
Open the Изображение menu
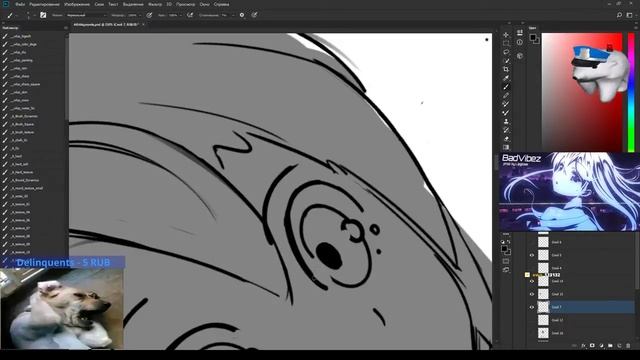pyautogui.click(x=77, y=4)
